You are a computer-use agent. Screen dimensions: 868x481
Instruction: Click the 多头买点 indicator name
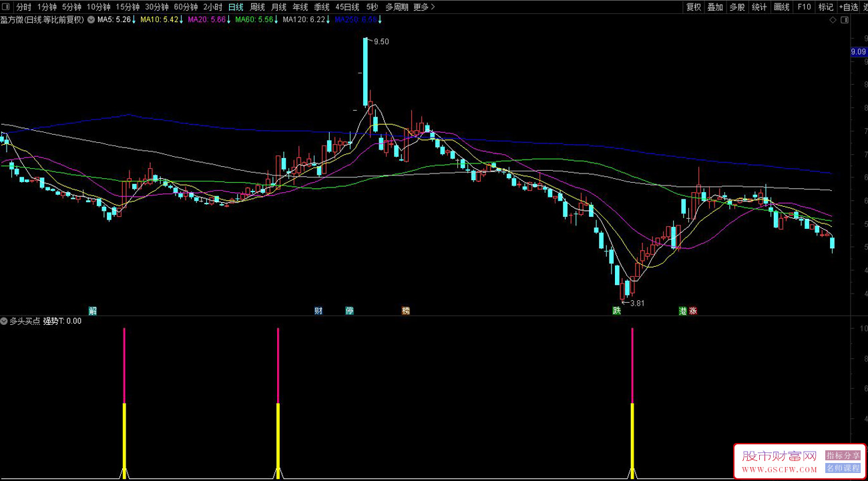(x=25, y=321)
